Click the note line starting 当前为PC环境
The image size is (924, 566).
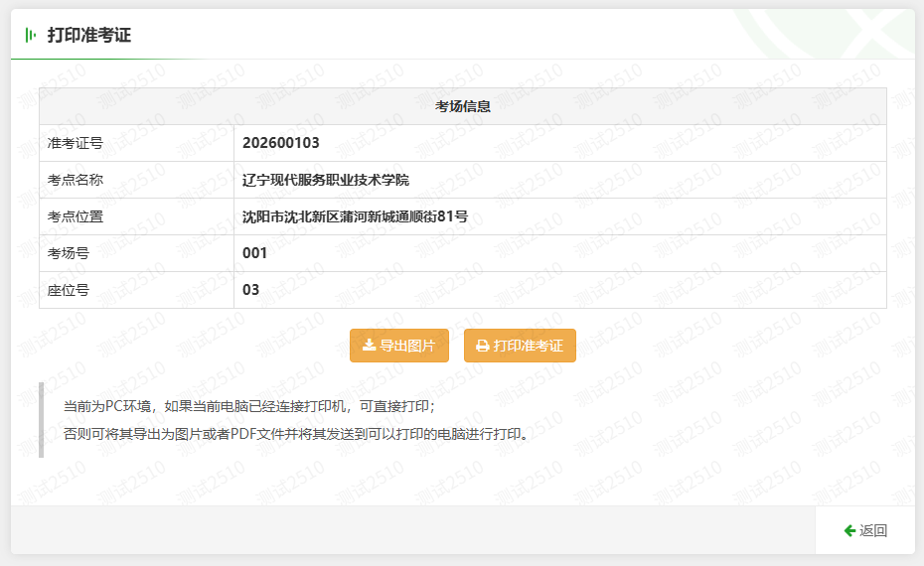coord(248,406)
